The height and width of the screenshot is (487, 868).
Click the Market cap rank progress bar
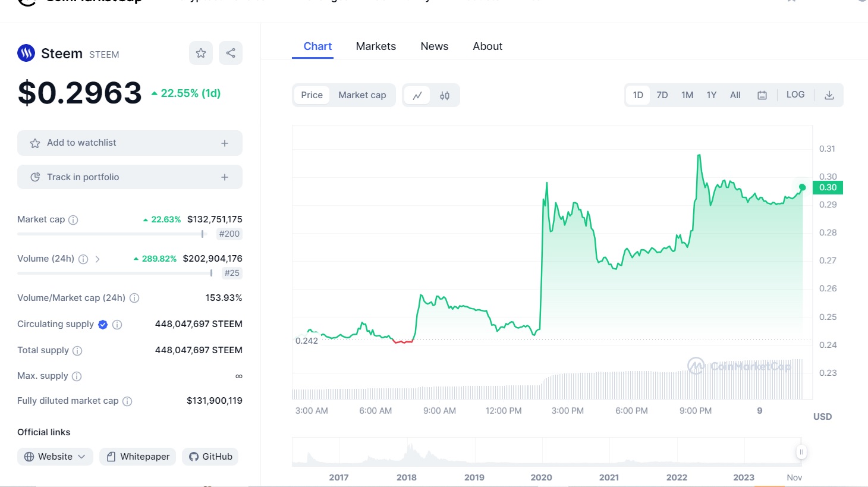click(x=111, y=234)
